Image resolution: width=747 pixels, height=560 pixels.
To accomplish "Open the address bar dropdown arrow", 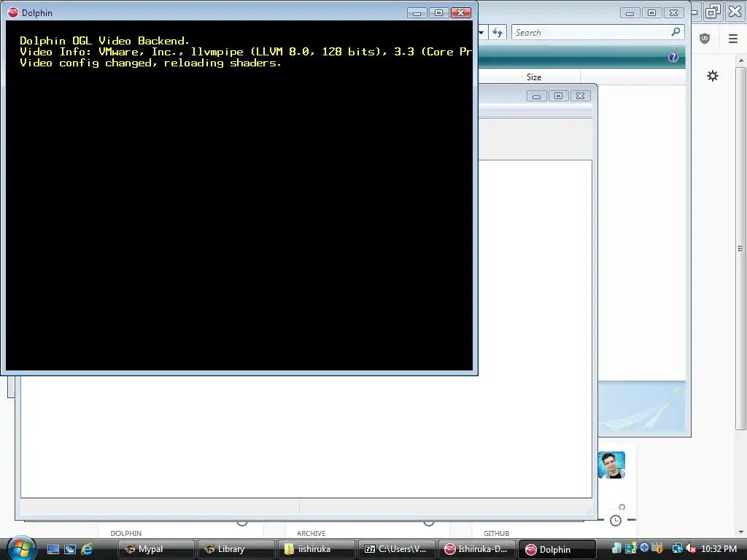I will point(481,32).
